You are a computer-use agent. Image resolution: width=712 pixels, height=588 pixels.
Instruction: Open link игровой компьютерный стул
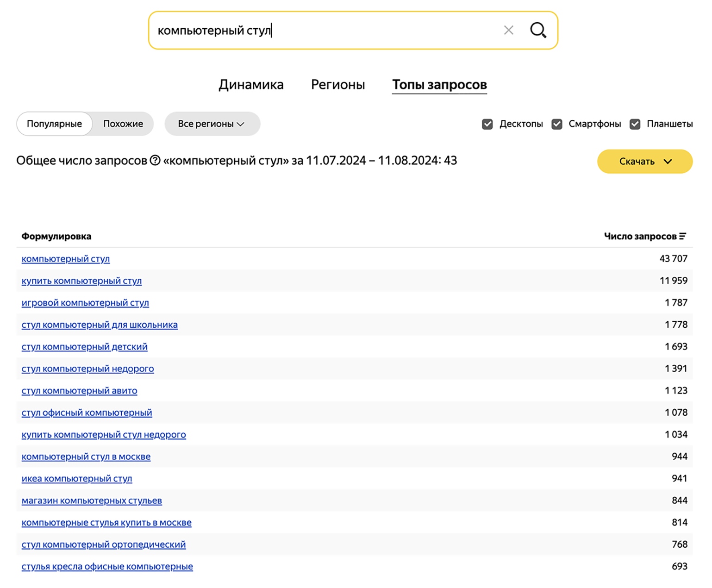(85, 303)
